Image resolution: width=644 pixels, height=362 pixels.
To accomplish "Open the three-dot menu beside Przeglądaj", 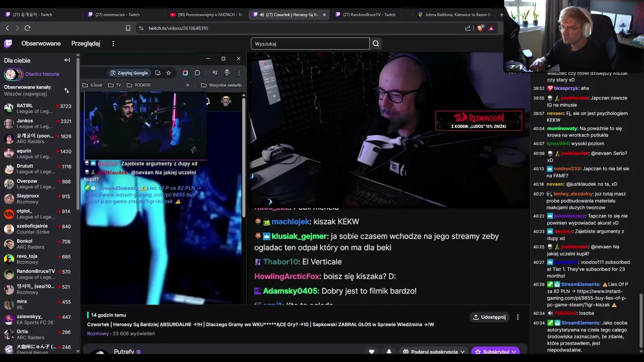I will tap(113, 44).
